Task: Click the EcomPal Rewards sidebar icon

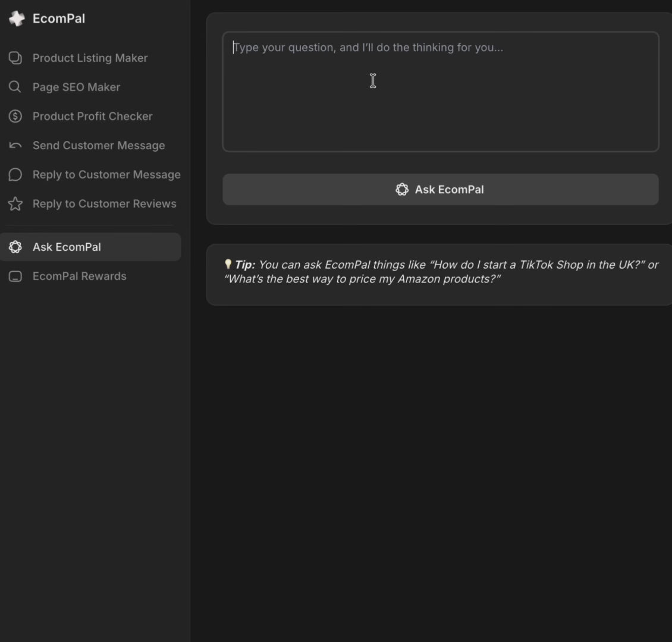Action: click(x=15, y=276)
